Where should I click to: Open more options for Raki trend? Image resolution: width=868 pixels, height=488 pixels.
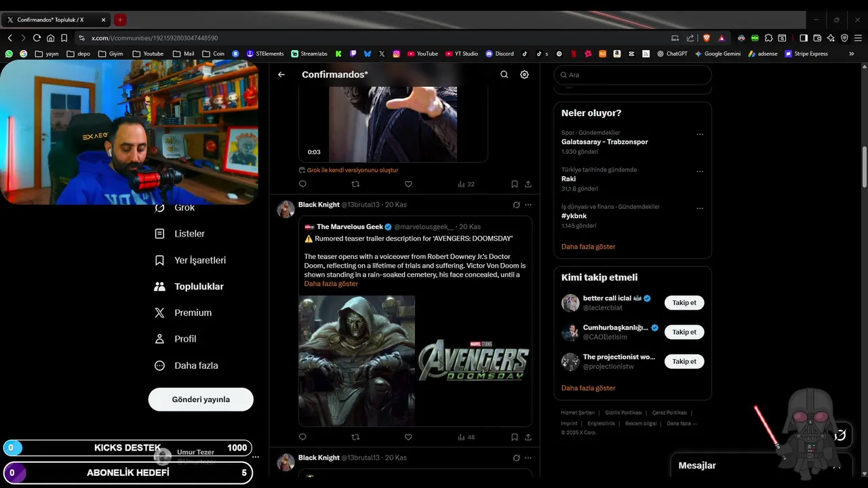tap(700, 171)
